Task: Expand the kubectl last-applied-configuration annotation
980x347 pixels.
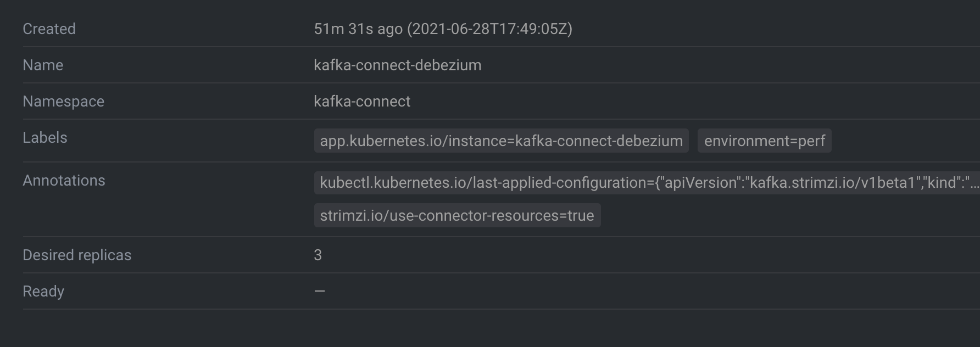Action: [647, 183]
